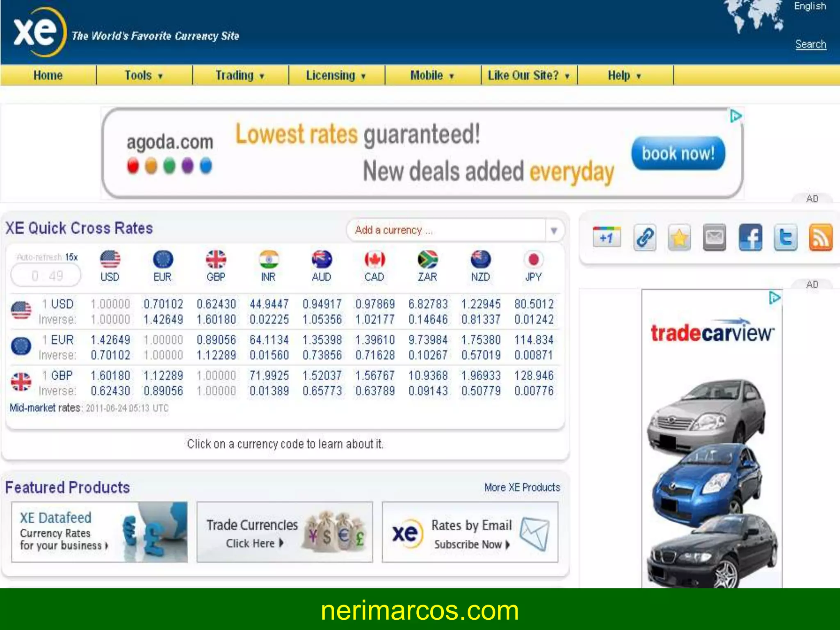Toggle the auto-refresh countdown timer
This screenshot has height=630, width=840.
[46, 275]
